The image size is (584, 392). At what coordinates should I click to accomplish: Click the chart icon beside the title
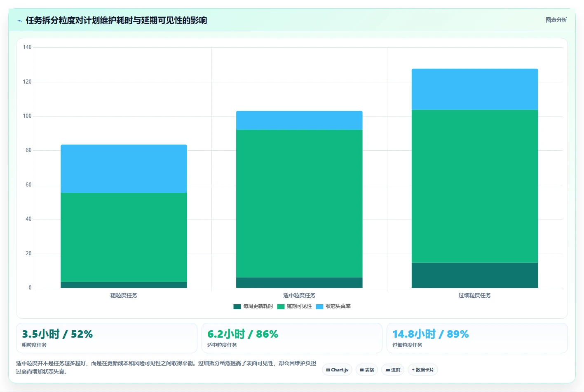click(x=19, y=20)
